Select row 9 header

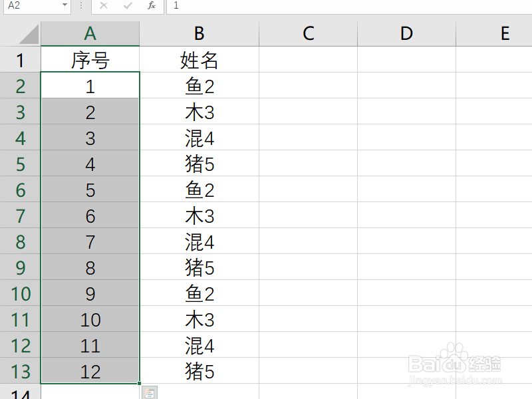20,267
